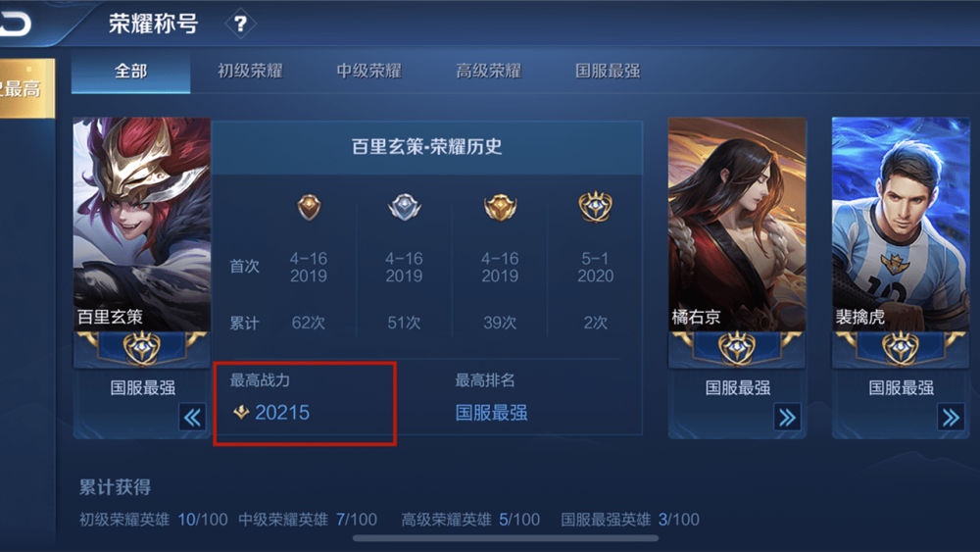
Task: Click the badge emblem under 橘右京 portrait
Action: tap(737, 348)
